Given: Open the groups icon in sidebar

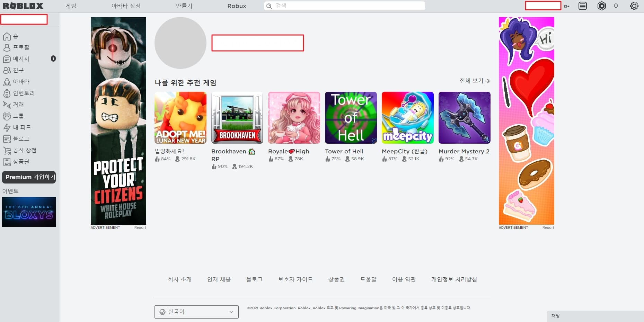Looking at the screenshot, I should [7, 116].
